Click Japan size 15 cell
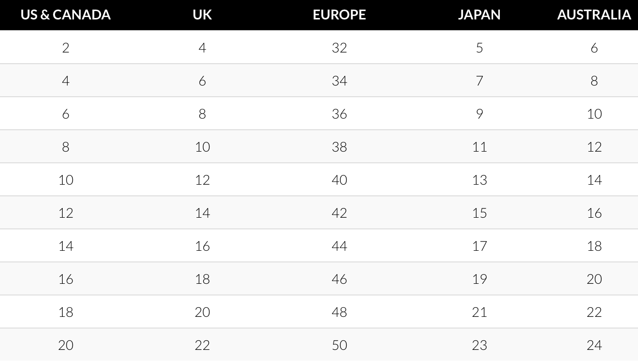 [x=479, y=213]
